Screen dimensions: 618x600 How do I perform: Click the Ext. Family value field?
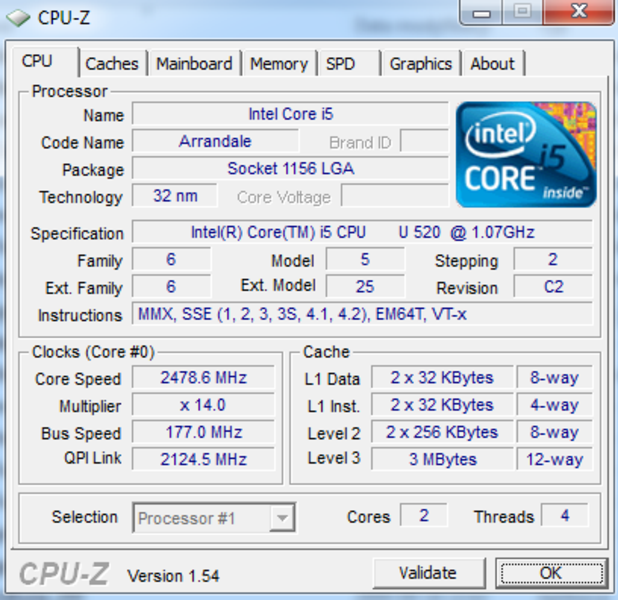(171, 287)
